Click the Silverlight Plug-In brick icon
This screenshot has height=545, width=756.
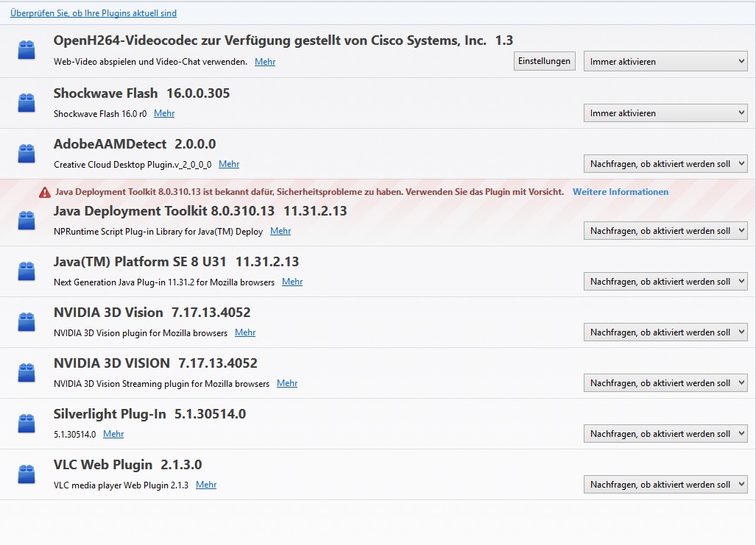[x=27, y=423]
